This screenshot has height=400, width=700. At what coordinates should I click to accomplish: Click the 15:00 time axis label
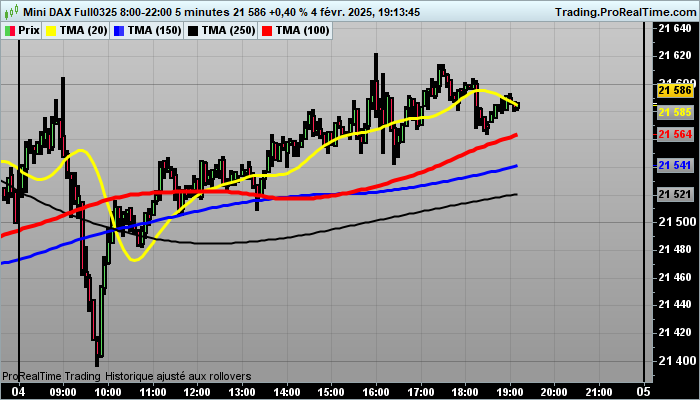(331, 391)
